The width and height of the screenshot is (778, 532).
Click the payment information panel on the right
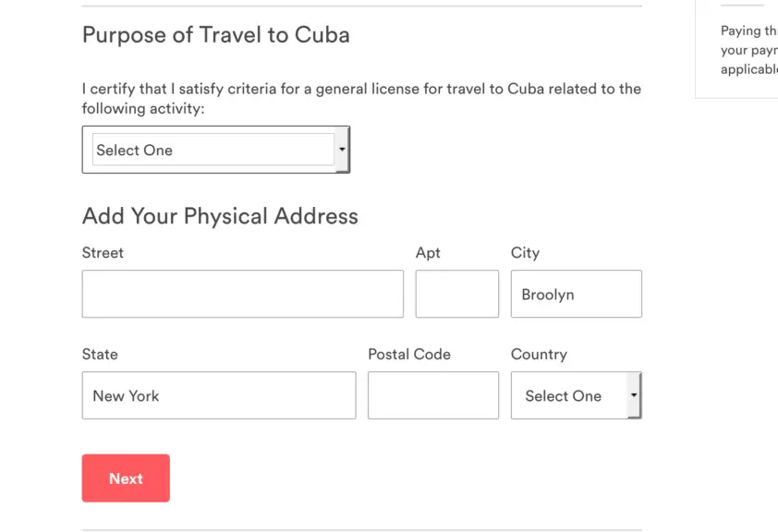[x=736, y=49]
